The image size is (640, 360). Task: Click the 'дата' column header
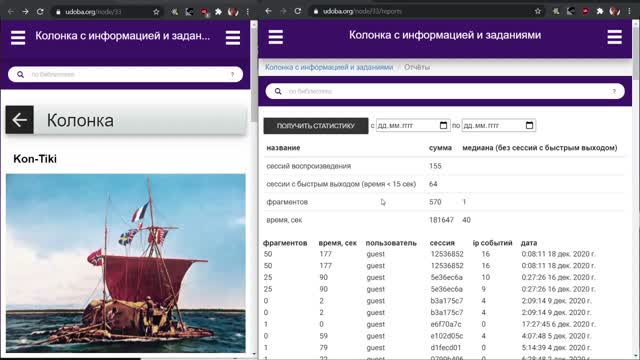[x=529, y=243]
